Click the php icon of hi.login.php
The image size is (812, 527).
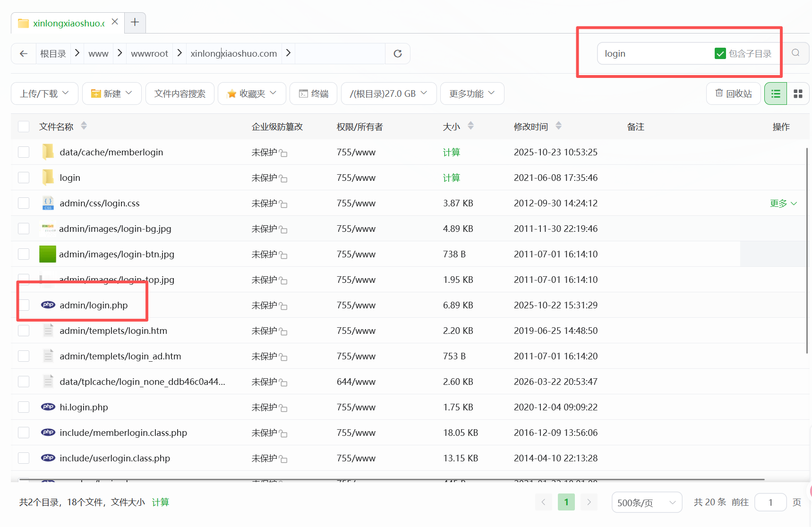tap(48, 407)
